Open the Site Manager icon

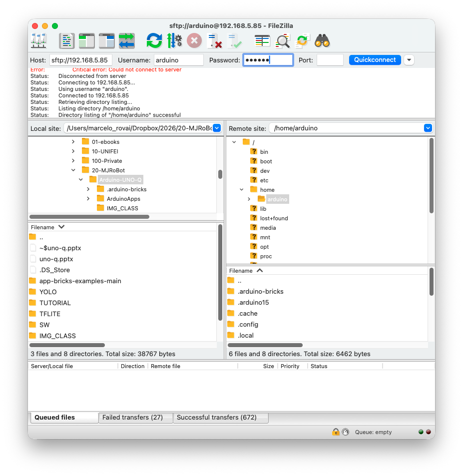coord(38,40)
